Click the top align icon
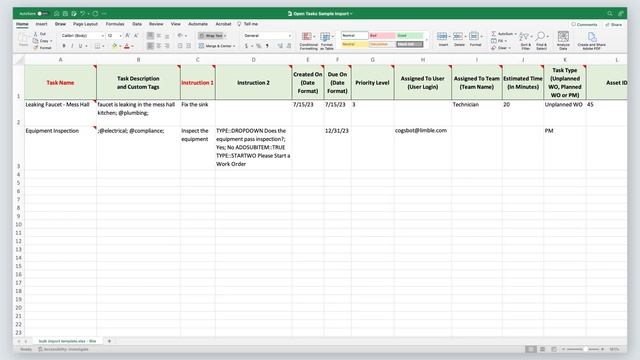The image size is (640, 360). (150, 36)
